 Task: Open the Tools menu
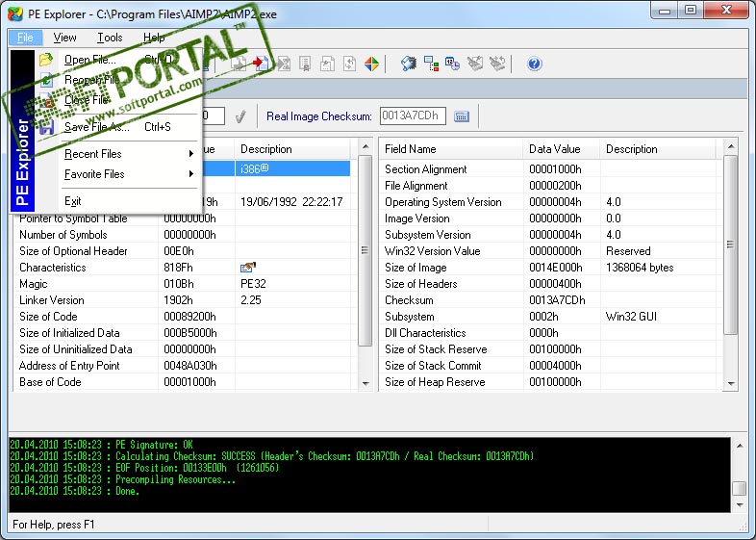pos(110,38)
